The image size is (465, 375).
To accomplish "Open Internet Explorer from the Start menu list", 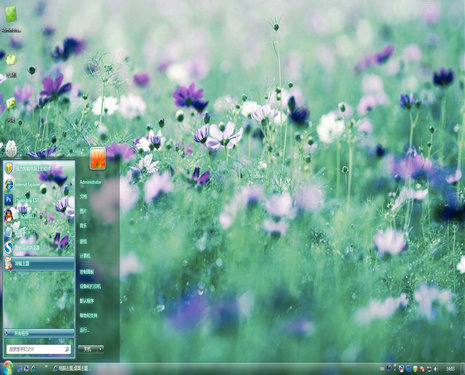I will click(39, 184).
